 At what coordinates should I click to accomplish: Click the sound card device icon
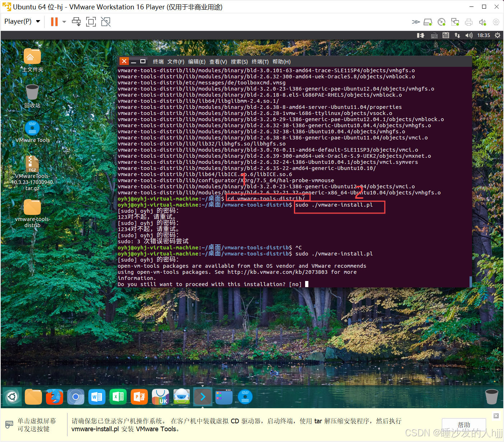[x=482, y=22]
